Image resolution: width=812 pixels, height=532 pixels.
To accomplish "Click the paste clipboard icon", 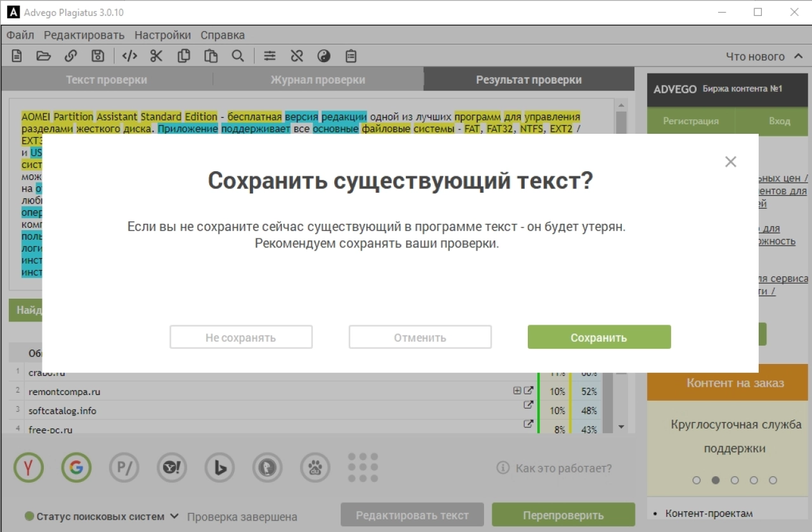I will point(211,56).
